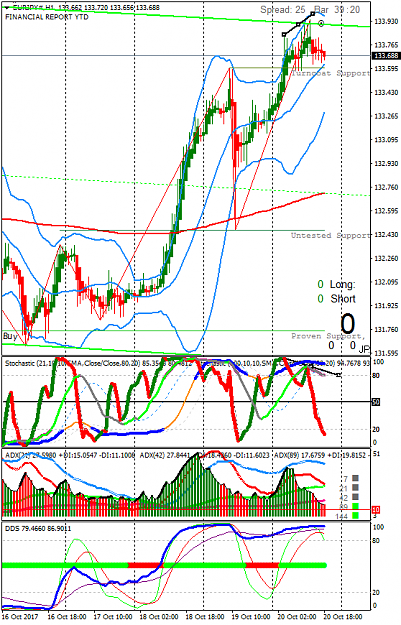Select the Buy marker label
401x625 pixels.
coord(10,336)
